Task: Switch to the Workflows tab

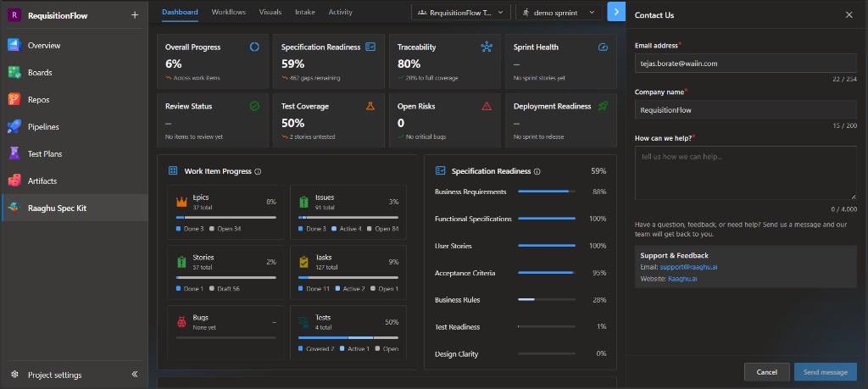Action: tap(229, 12)
